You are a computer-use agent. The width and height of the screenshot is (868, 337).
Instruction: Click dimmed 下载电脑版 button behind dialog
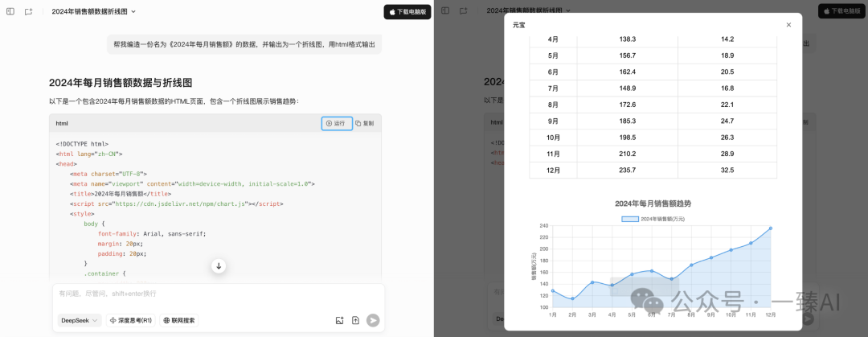(x=841, y=11)
